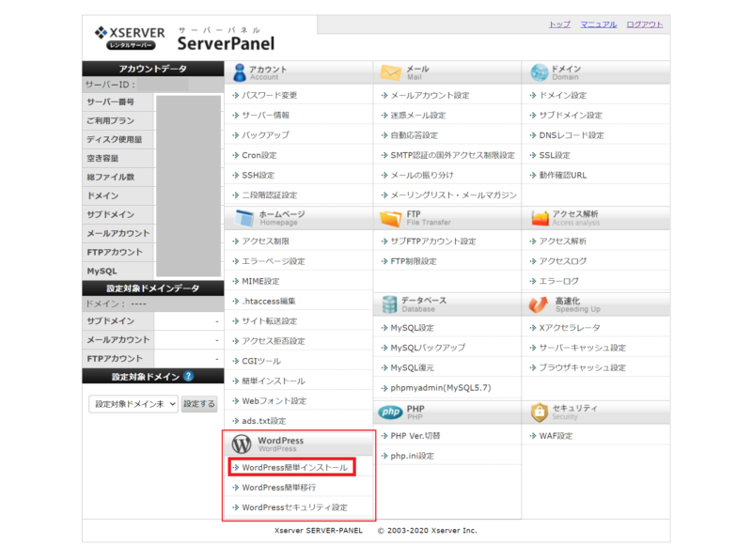Open サーバー情報
752x560 pixels.
[x=265, y=115]
